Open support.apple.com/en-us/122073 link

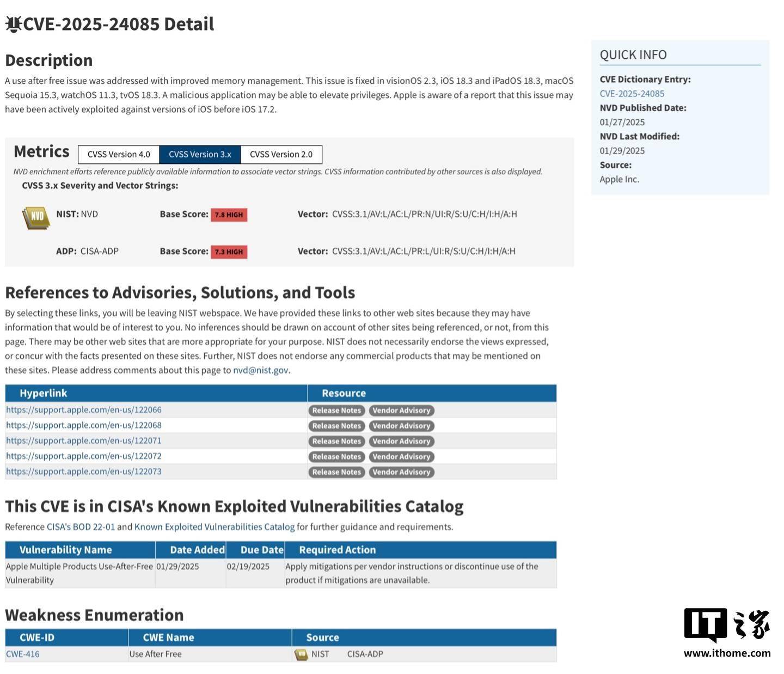84,471
